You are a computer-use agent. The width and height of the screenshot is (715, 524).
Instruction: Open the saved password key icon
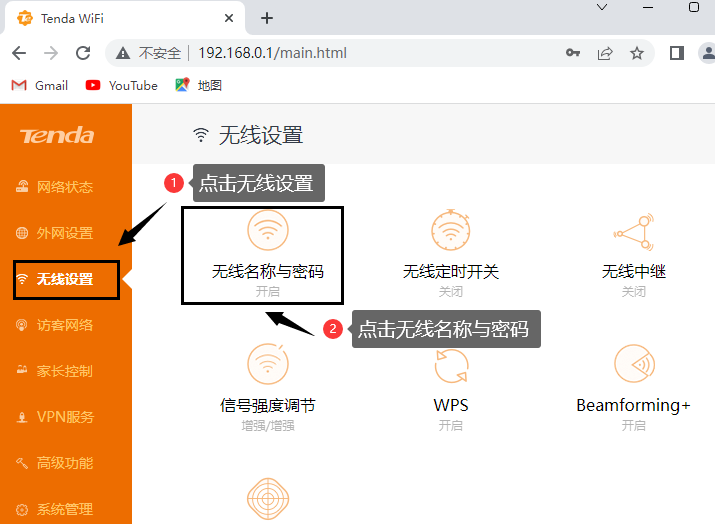(x=573, y=53)
